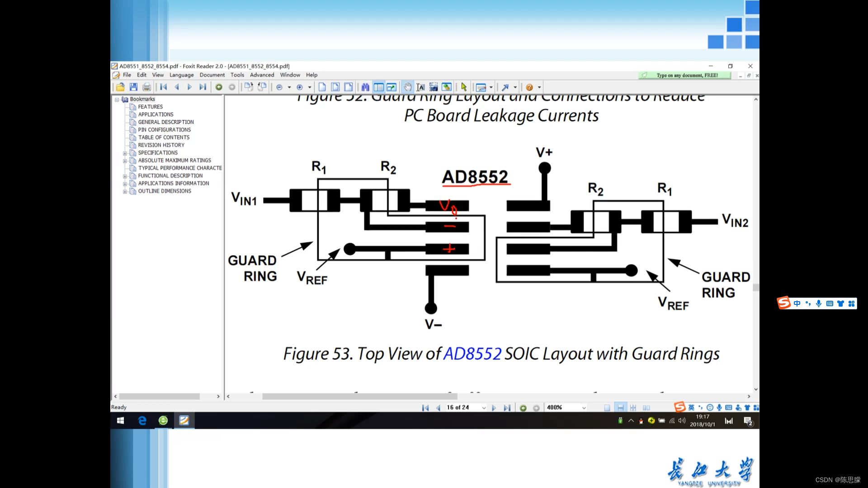This screenshot has height=488, width=868.
Task: Click the image tool icon beside Snapshot
Action: (x=447, y=87)
